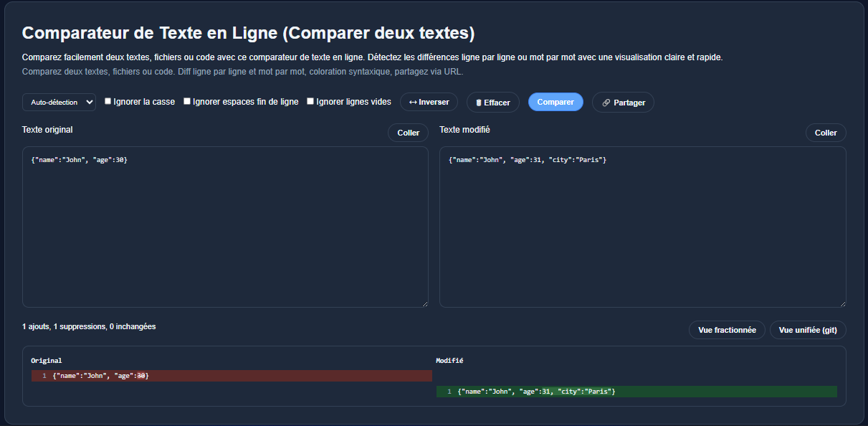Paste into Texte original using Coller
This screenshot has height=426, width=868.
409,133
